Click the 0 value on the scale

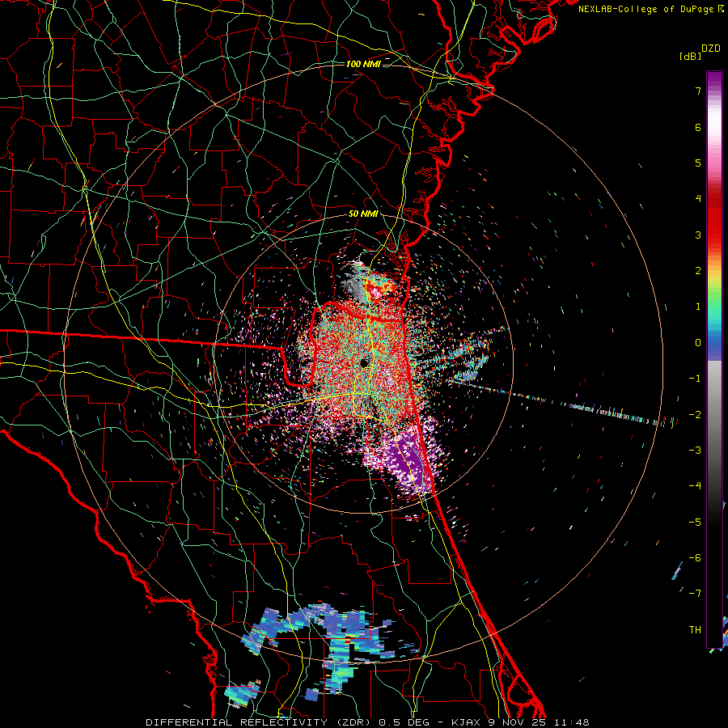(x=698, y=343)
